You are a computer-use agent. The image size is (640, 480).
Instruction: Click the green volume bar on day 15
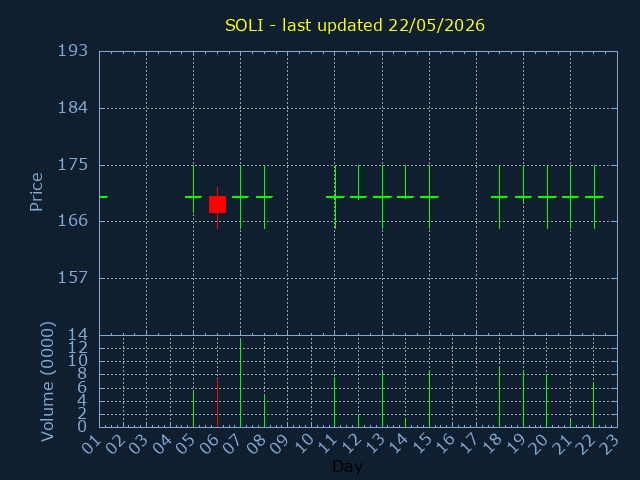(x=429, y=398)
